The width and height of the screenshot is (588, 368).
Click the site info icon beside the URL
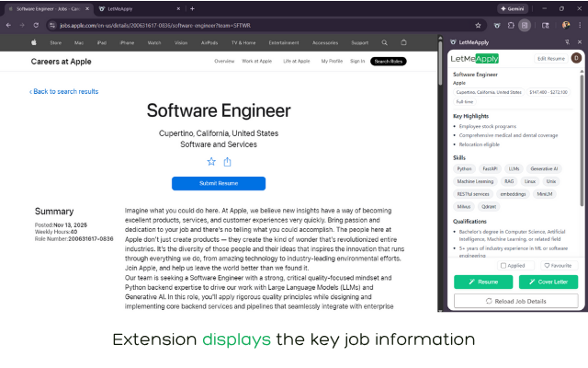click(x=52, y=25)
